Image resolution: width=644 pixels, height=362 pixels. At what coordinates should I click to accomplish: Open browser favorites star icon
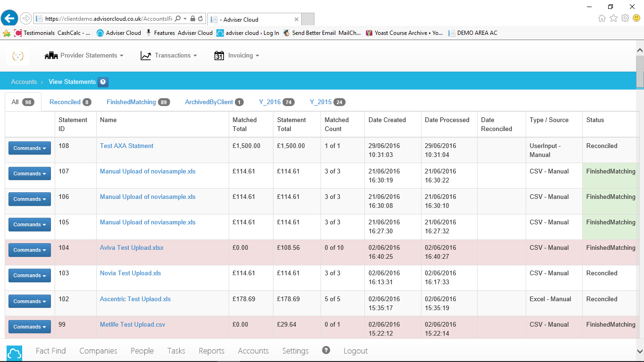point(613,18)
